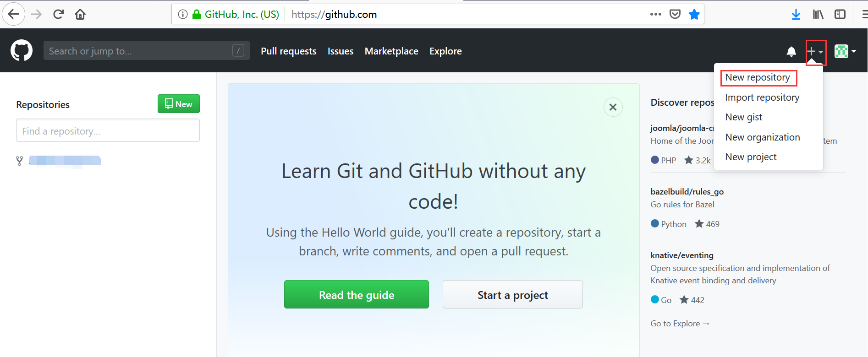Toggle the blue bookmark star
This screenshot has height=357, width=868.
coord(694,14)
